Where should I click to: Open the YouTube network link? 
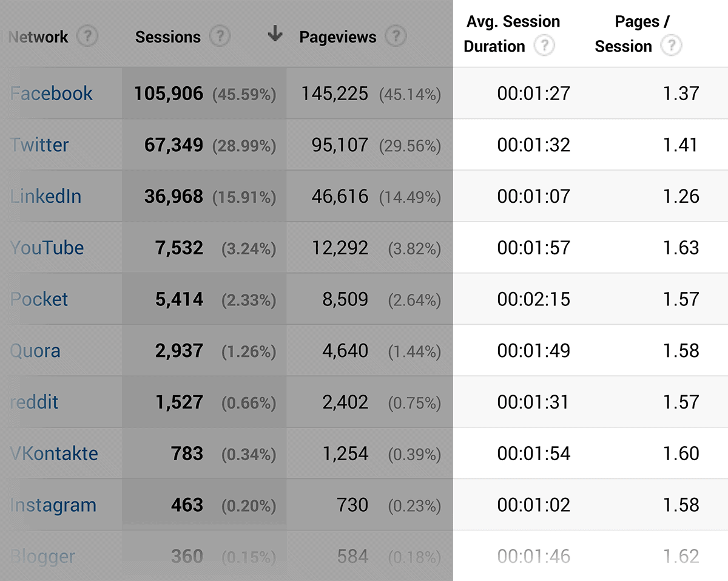(x=47, y=248)
